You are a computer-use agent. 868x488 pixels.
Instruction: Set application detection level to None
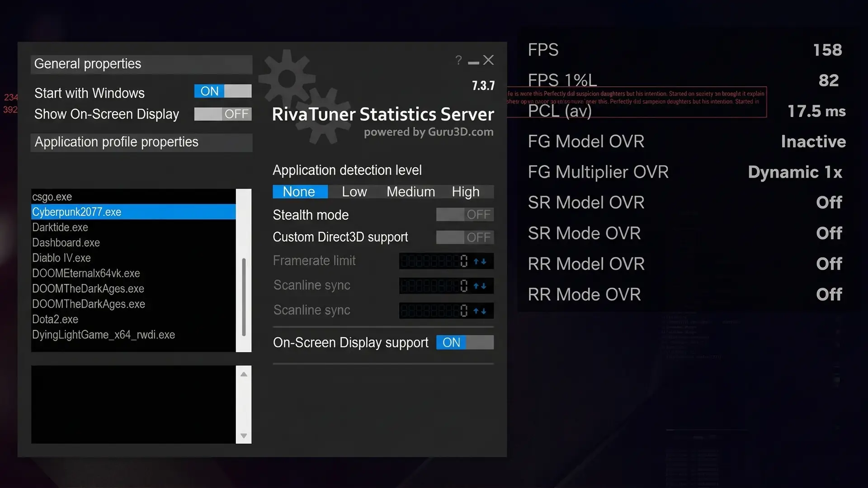[x=300, y=192]
